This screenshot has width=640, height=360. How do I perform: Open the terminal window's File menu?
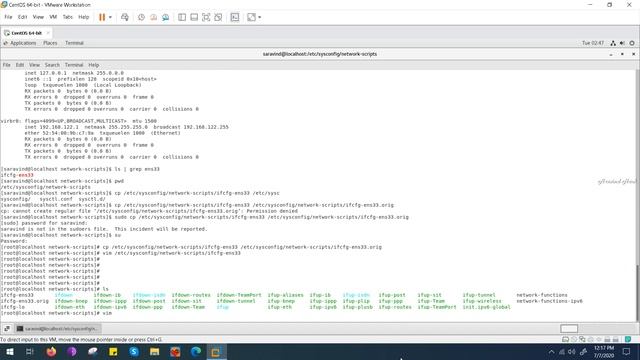tap(7, 65)
